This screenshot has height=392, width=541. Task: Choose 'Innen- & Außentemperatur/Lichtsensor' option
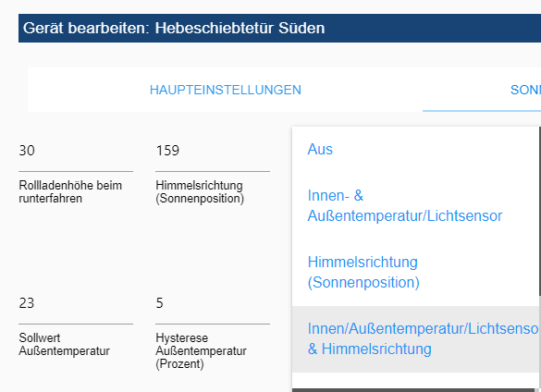(x=416, y=205)
